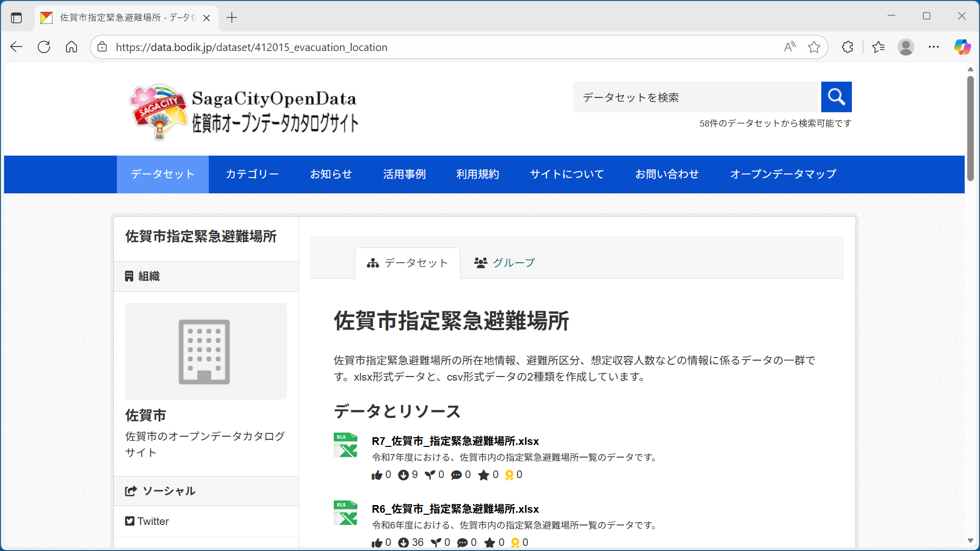Click the blue search magnifier button
This screenshot has width=980, height=551.
(x=836, y=97)
